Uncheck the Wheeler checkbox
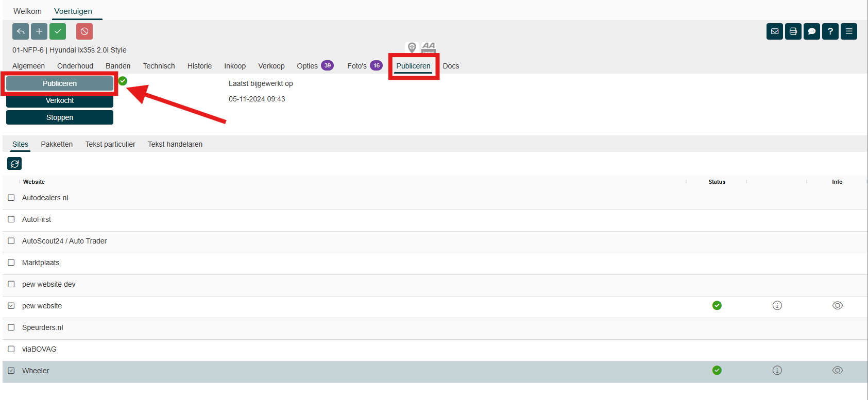The height and width of the screenshot is (400, 868). [x=11, y=371]
